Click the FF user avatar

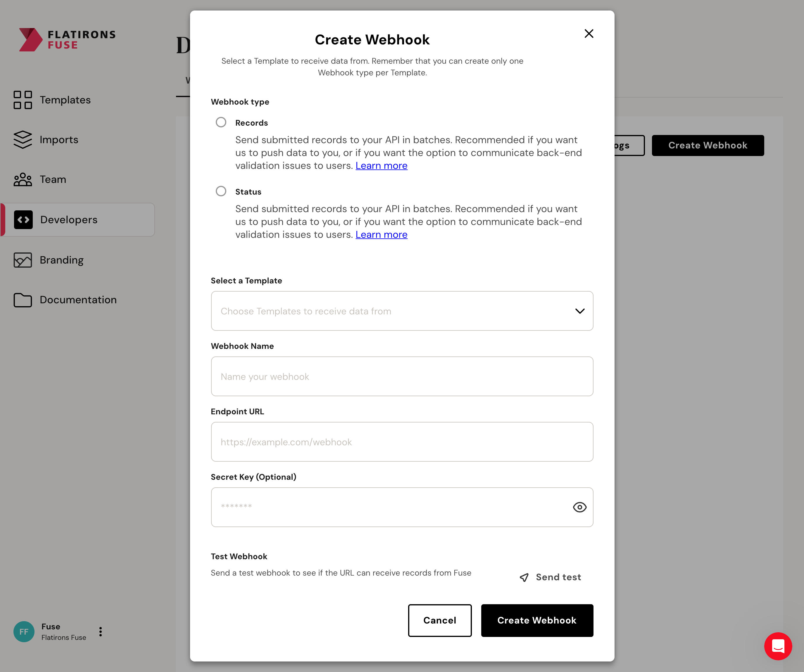(x=24, y=631)
